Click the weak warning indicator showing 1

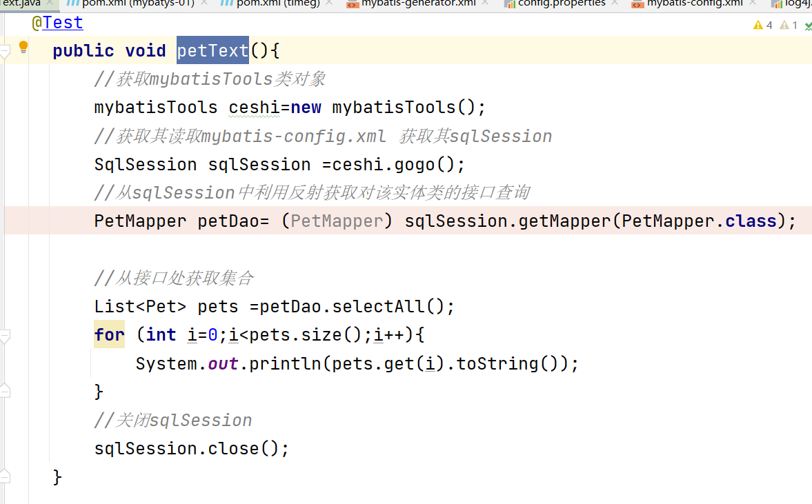click(x=789, y=25)
